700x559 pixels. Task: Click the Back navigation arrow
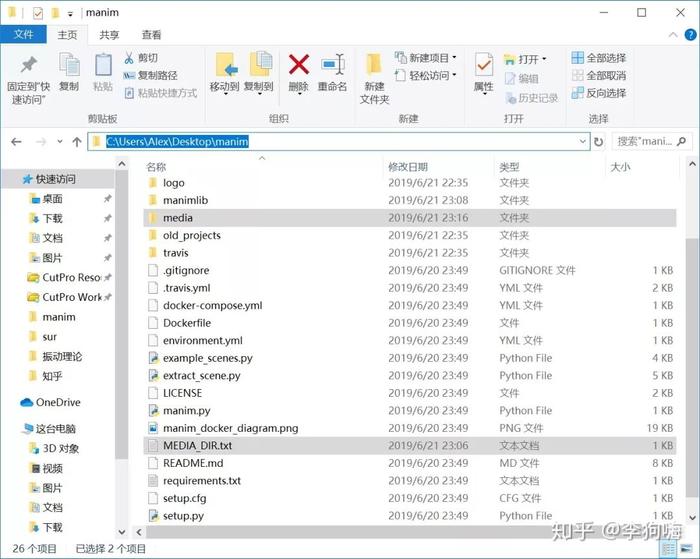(x=17, y=142)
